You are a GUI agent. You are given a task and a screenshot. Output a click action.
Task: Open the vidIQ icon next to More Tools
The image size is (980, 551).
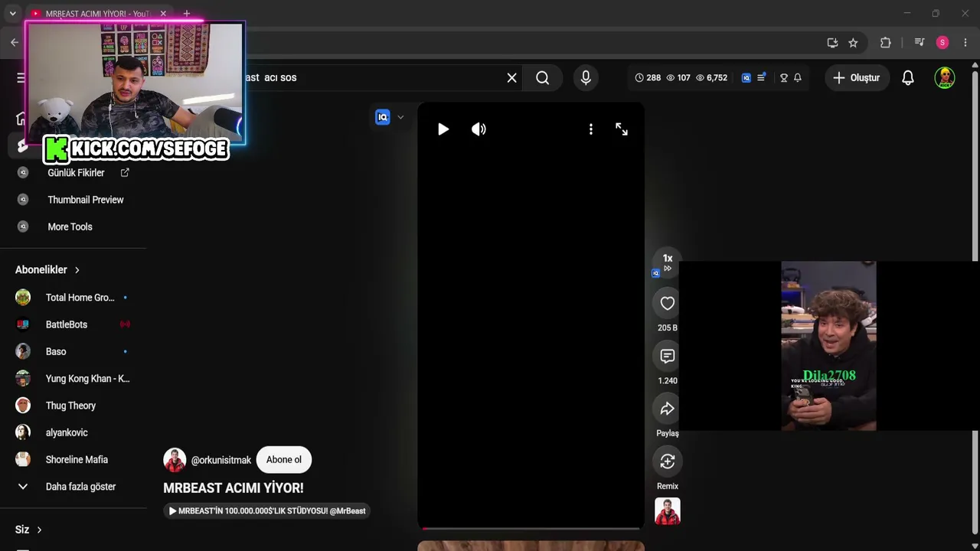(23, 227)
